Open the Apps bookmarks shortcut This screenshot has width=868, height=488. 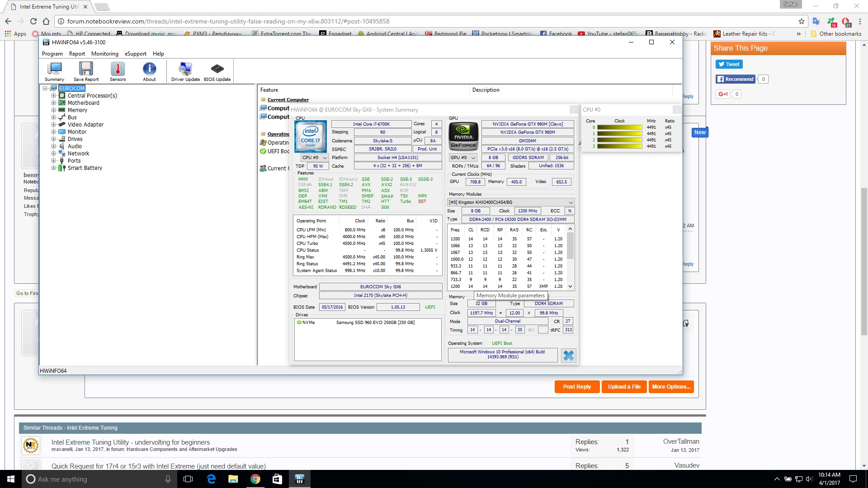[16, 33]
